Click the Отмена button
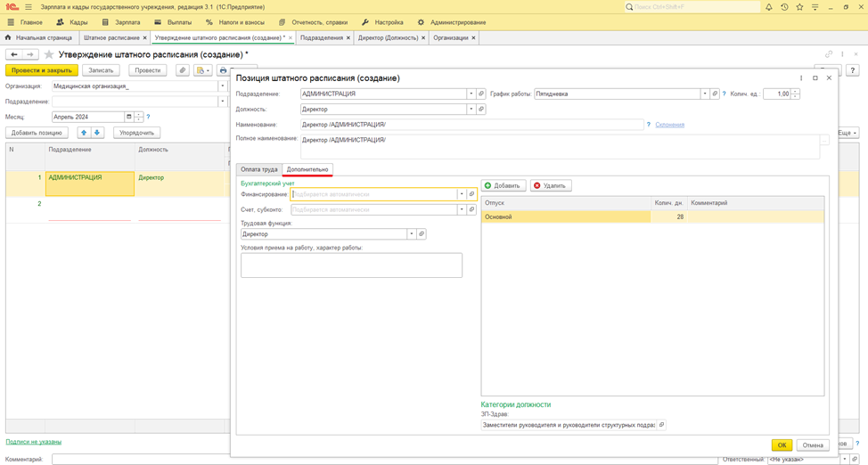 click(813, 445)
